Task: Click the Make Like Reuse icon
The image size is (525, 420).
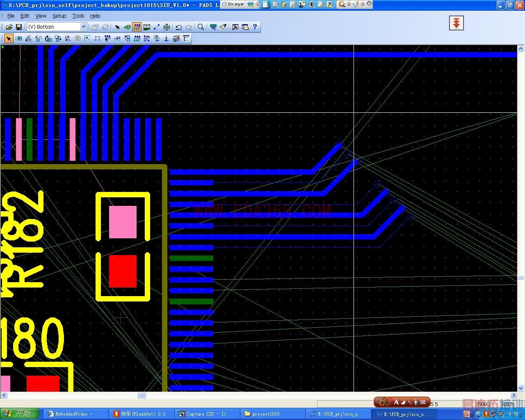Action: (176, 39)
